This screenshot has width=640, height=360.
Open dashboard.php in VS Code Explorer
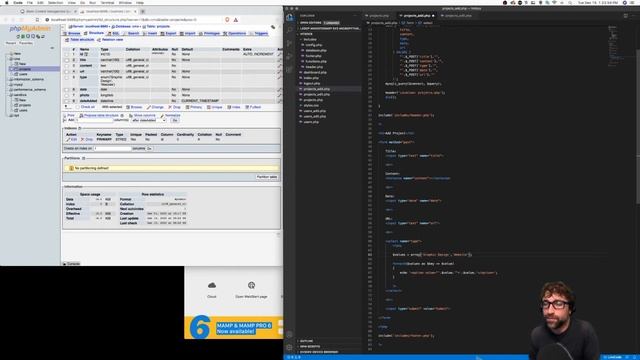(x=315, y=72)
